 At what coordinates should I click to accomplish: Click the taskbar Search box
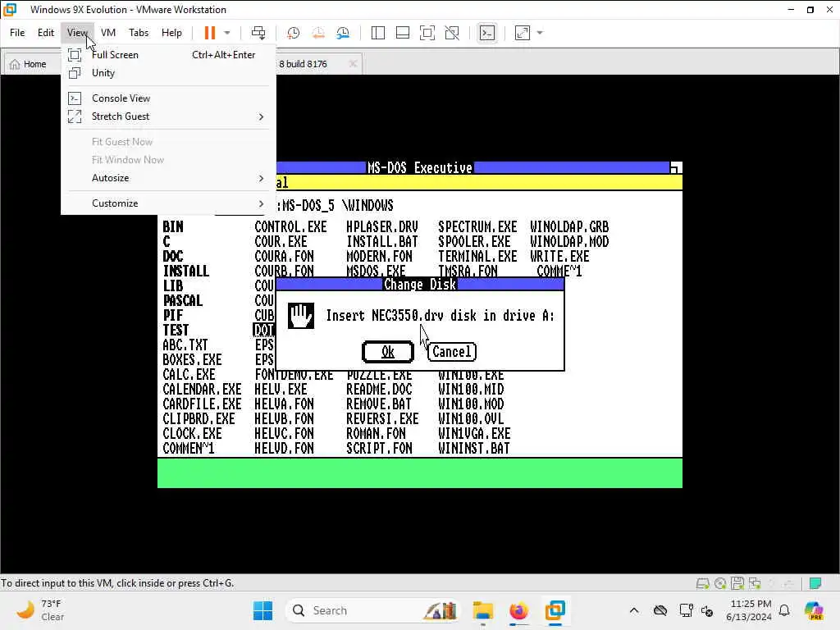click(x=374, y=610)
